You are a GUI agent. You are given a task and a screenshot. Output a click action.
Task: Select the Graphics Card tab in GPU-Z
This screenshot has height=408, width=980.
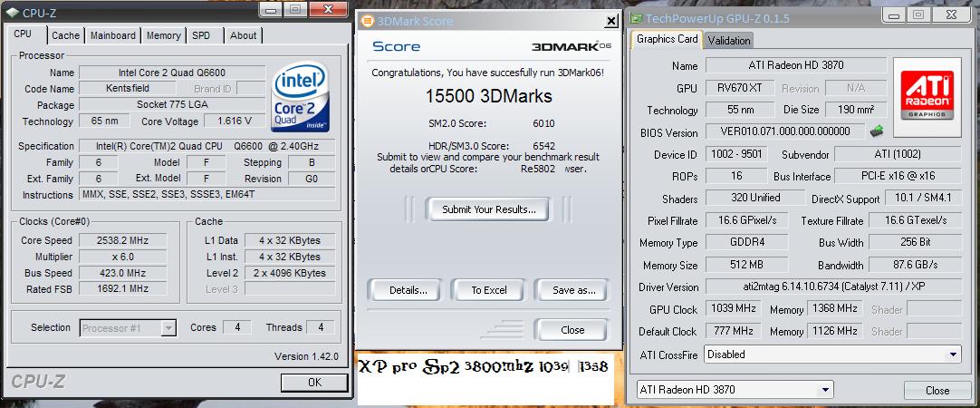tap(667, 39)
